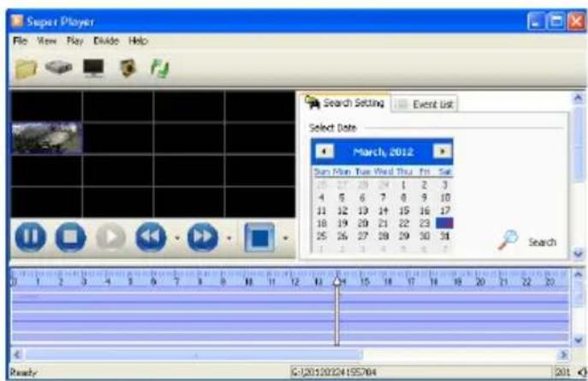Select March 1 in the calendar

pos(403,185)
